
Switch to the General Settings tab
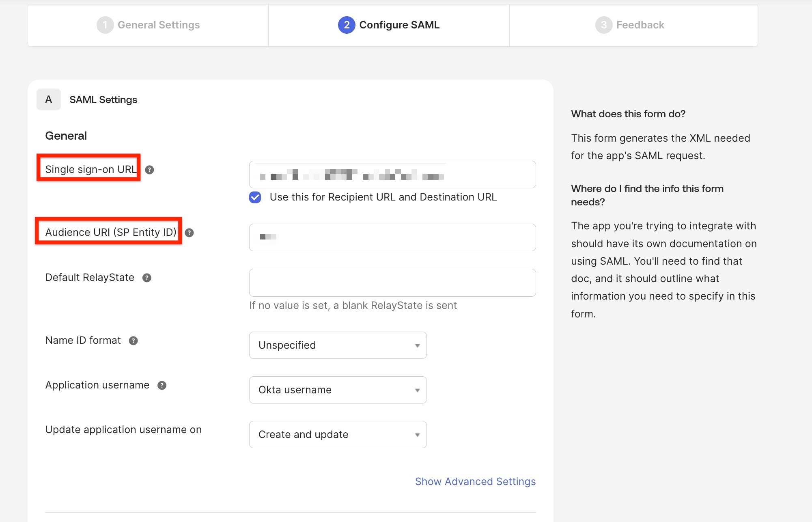tap(158, 25)
